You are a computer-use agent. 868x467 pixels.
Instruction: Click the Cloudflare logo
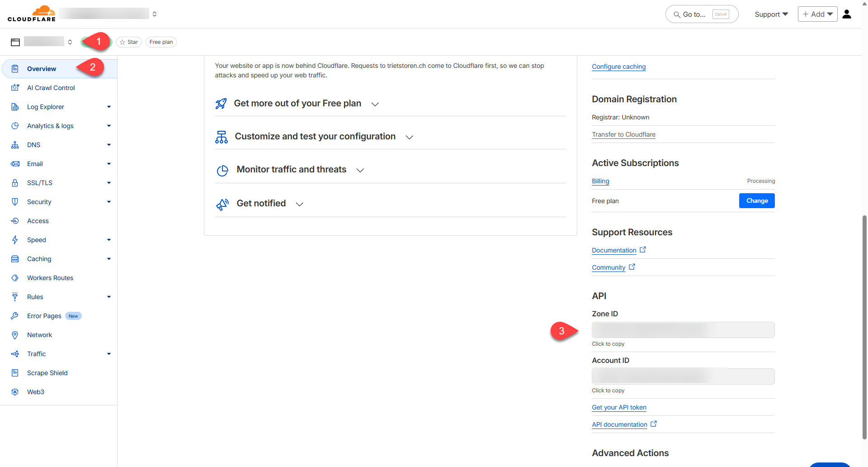pos(32,14)
